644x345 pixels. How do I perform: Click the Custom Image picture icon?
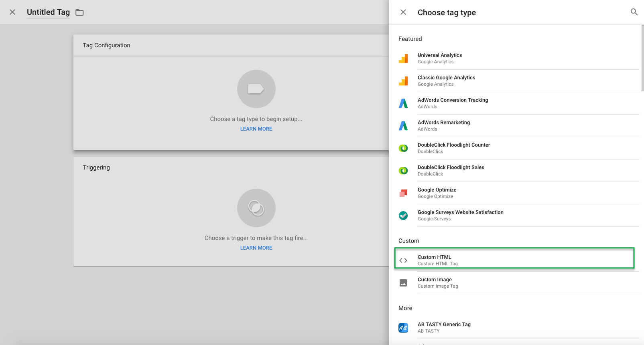pyautogui.click(x=403, y=283)
